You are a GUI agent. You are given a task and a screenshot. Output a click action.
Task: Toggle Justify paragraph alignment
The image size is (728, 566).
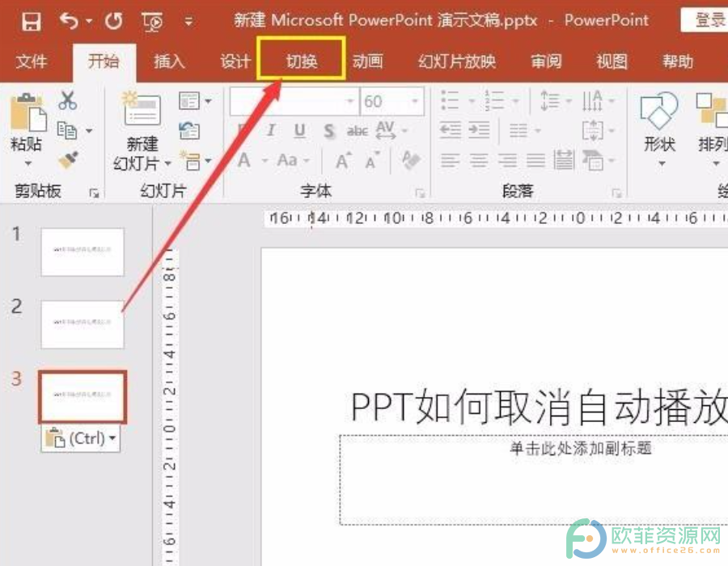[x=535, y=161]
